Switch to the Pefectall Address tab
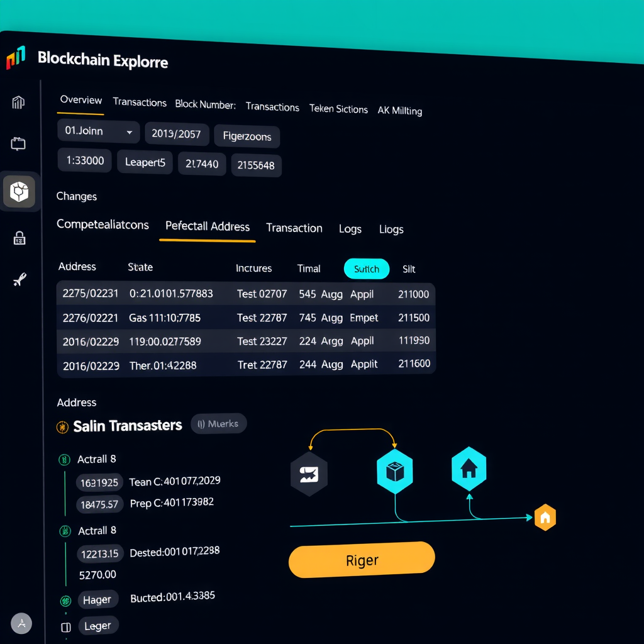The width and height of the screenshot is (644, 644). pos(207,227)
